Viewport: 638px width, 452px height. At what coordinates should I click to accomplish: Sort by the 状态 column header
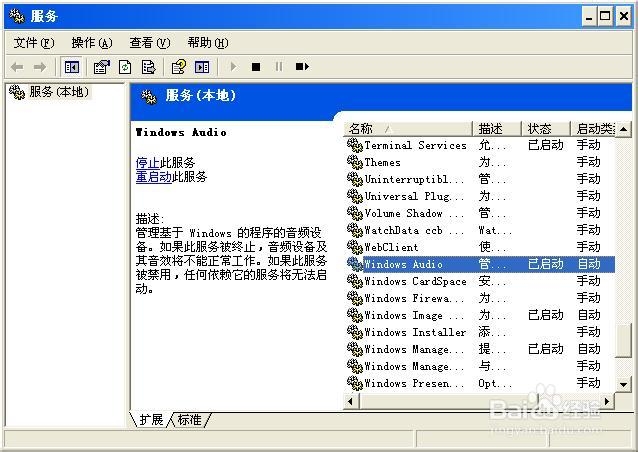tap(546, 129)
